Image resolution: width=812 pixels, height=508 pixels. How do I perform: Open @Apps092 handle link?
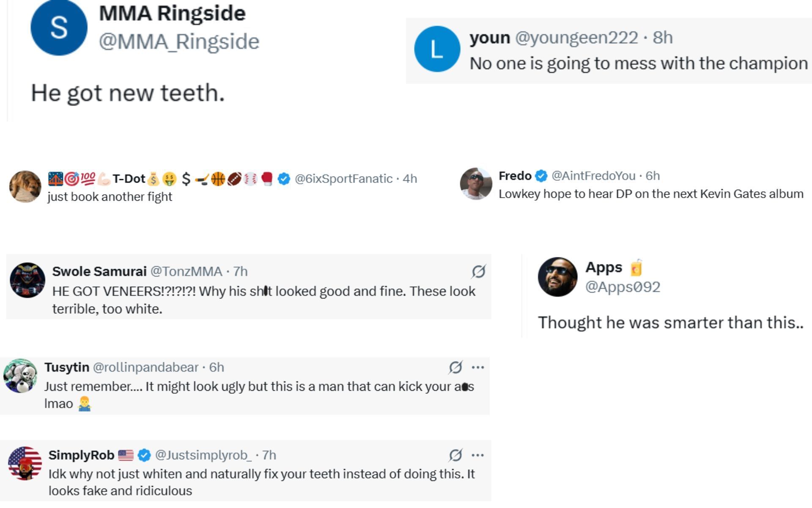622,287
